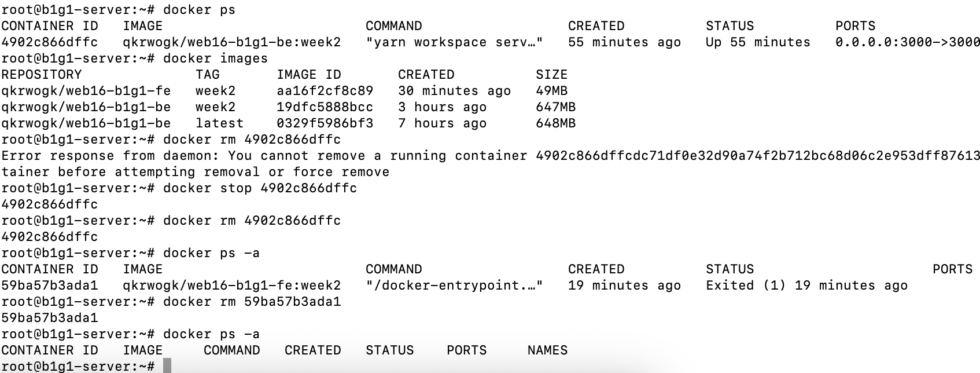Click the terminal cursor at the last prompt
The width and height of the screenshot is (980, 373).
pyautogui.click(x=167, y=366)
